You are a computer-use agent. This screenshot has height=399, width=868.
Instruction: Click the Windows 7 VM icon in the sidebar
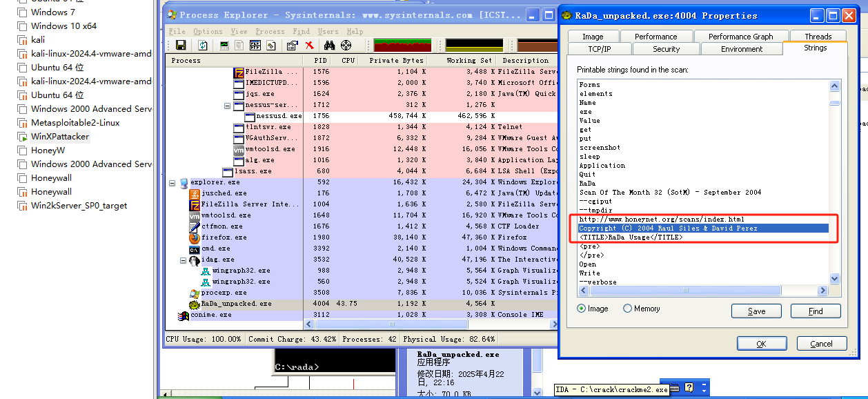point(23,12)
